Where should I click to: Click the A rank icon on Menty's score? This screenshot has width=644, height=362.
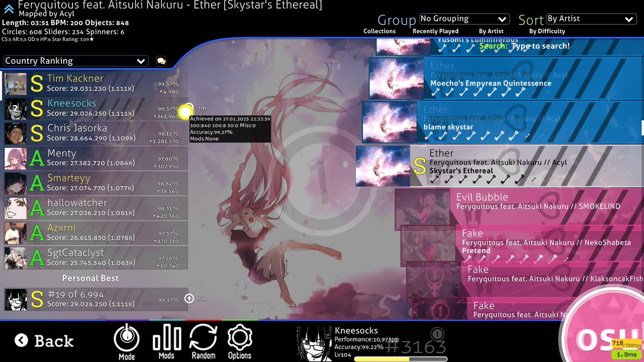36,159
